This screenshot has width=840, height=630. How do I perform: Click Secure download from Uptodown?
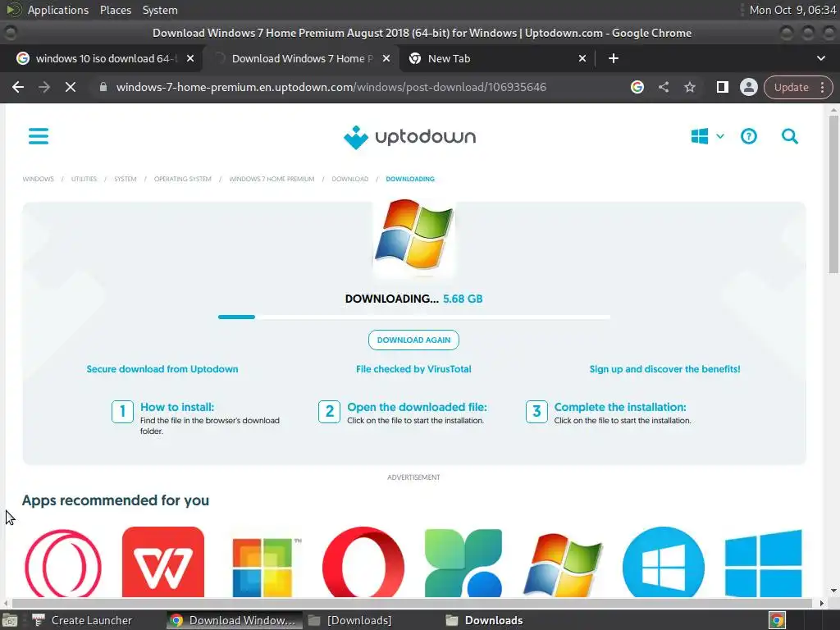(x=162, y=369)
